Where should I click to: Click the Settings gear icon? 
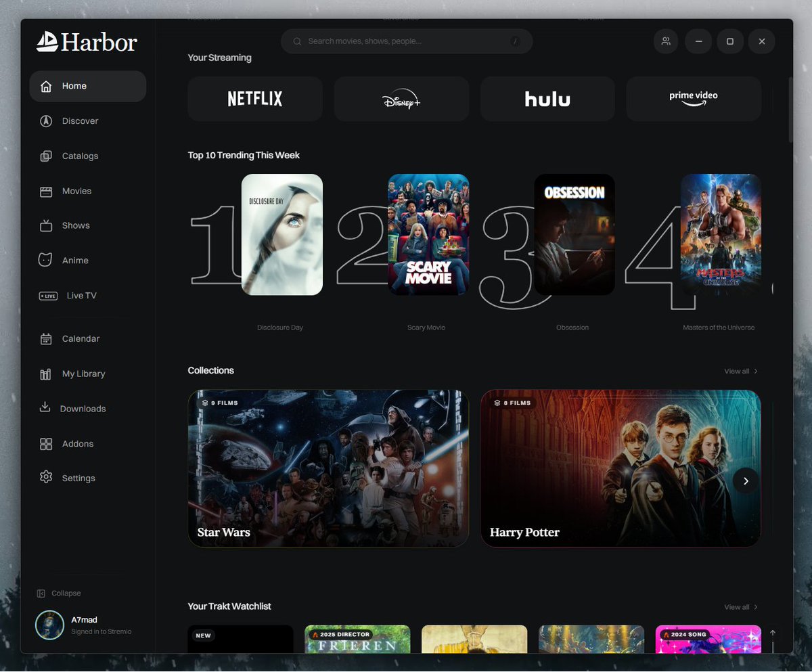click(46, 478)
